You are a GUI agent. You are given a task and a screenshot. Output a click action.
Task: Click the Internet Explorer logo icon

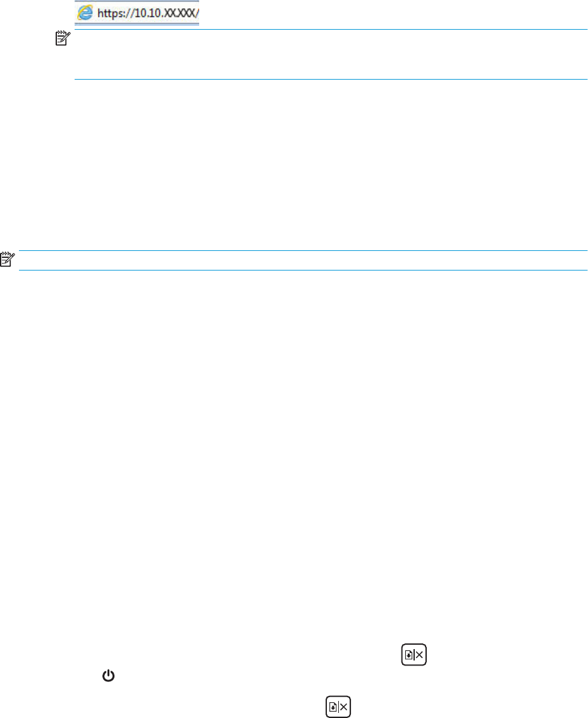pyautogui.click(x=85, y=13)
